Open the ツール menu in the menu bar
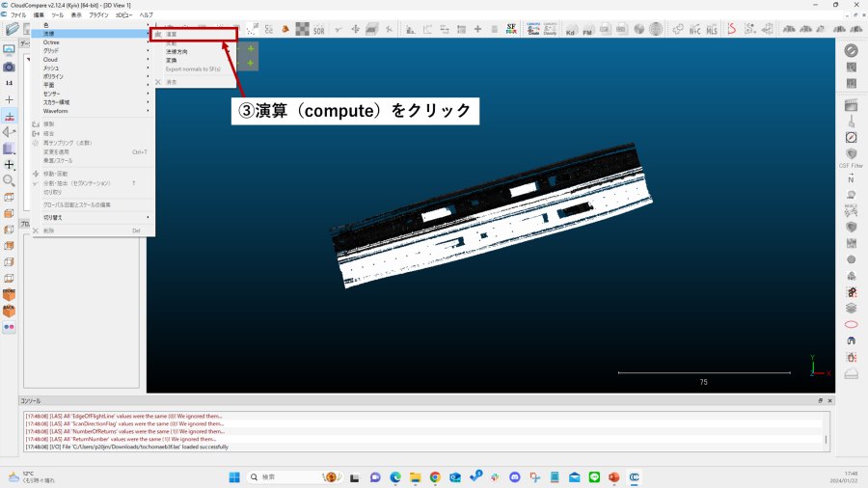 [58, 14]
